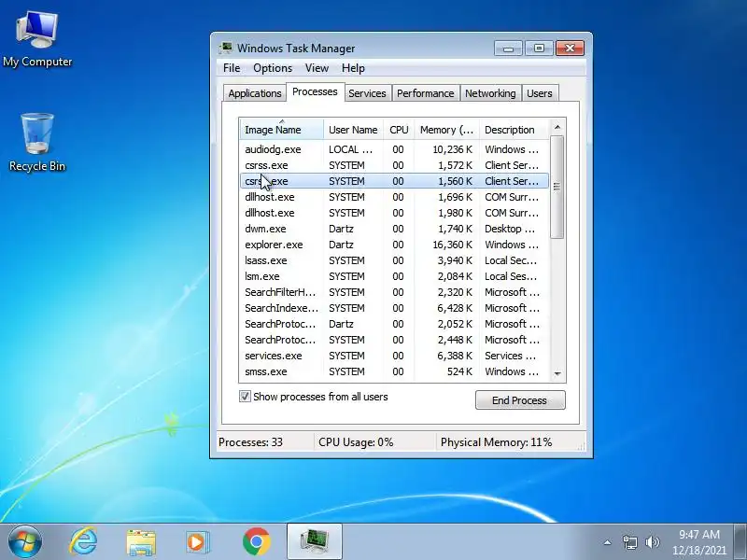
Task: Switch to the Performance tab
Action: 426,93
